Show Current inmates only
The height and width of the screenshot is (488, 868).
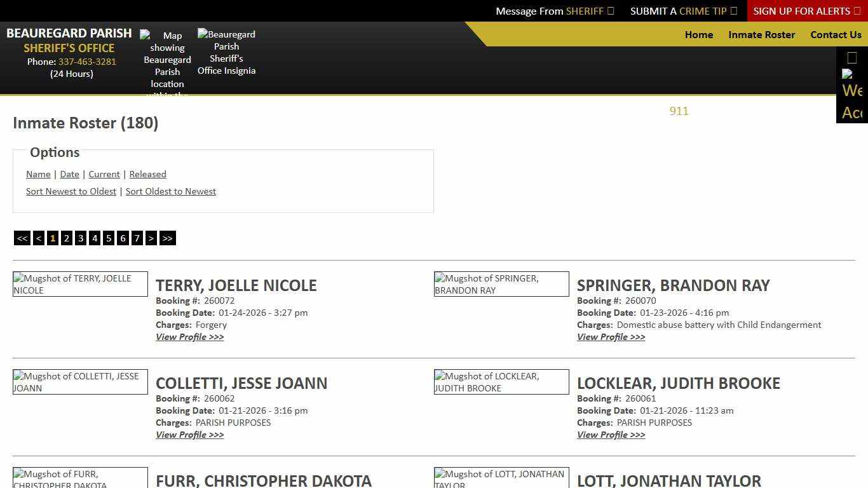pyautogui.click(x=104, y=174)
